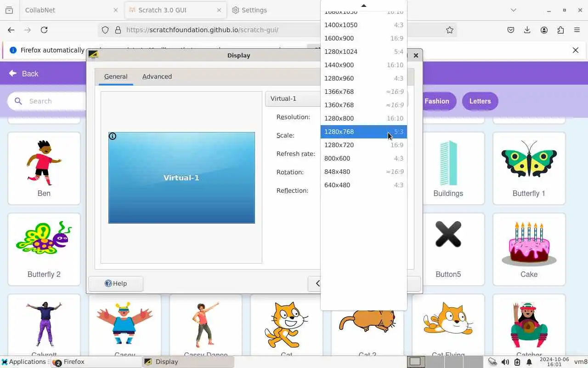Close the Display dialog
588x368 pixels.
point(416,55)
